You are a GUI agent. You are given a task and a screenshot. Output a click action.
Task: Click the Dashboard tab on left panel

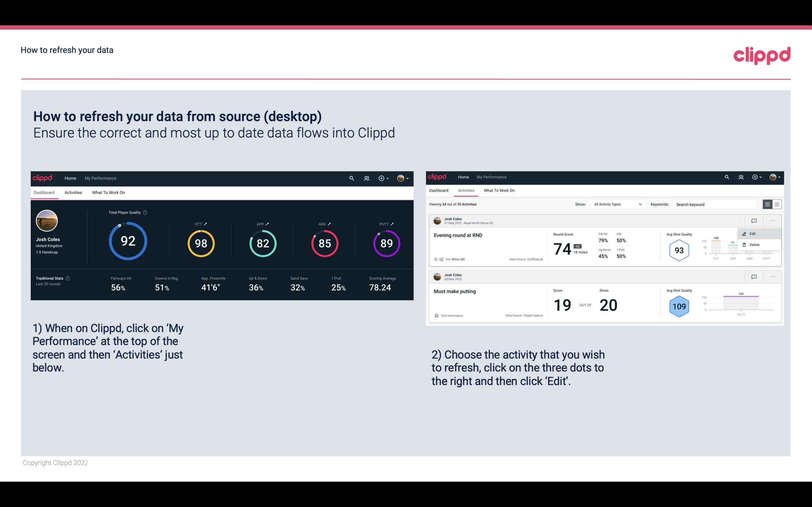click(x=44, y=192)
